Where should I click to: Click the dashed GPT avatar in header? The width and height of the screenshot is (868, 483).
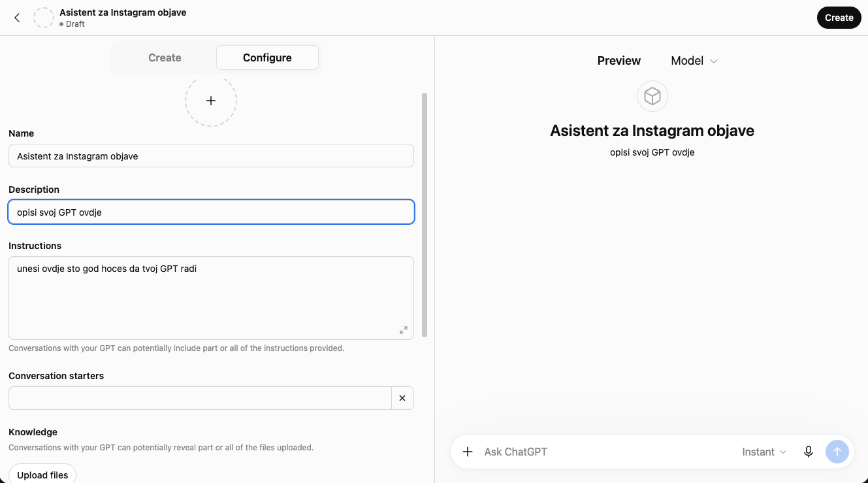coord(44,18)
